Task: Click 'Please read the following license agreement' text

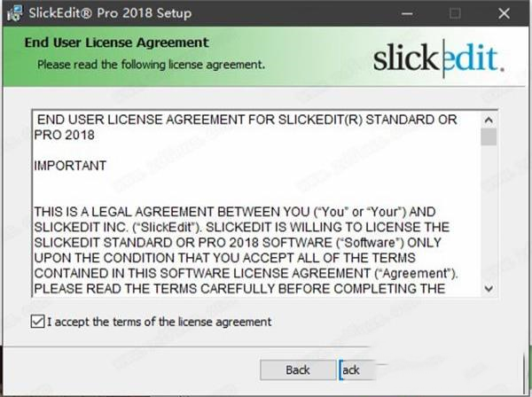Action: pyautogui.click(x=151, y=65)
